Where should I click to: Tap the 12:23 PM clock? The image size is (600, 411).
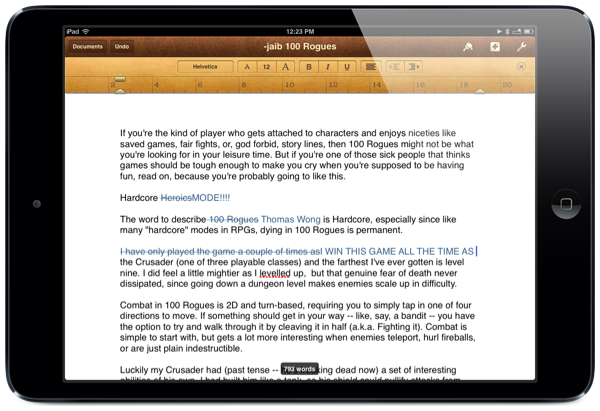300,31
